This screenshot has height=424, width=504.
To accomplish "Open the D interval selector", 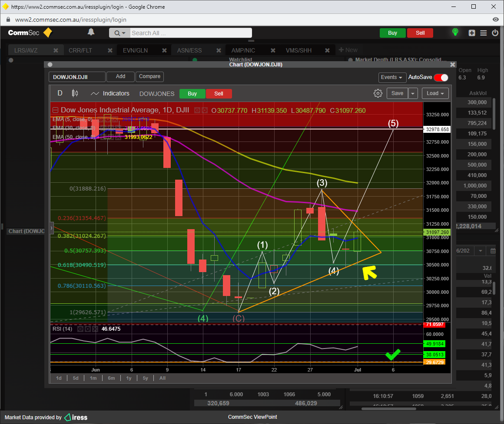I will tap(60, 93).
